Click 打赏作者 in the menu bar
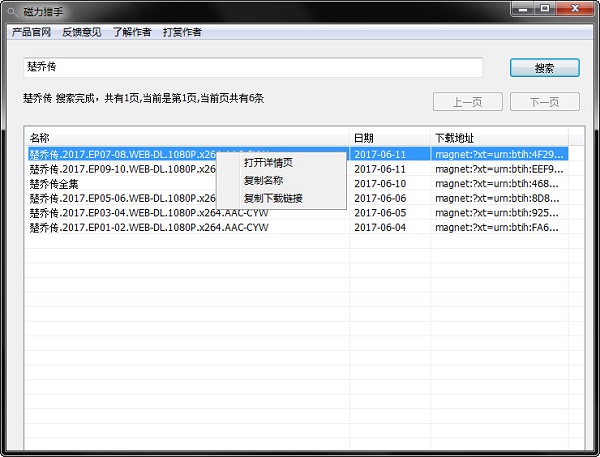Image resolution: width=600 pixels, height=457 pixels. point(181,32)
